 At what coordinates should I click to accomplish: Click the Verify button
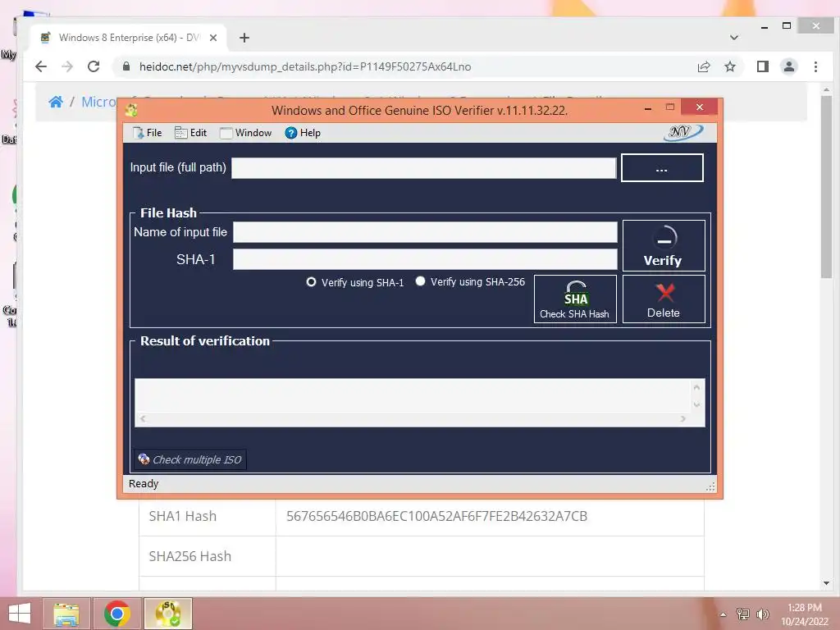663,245
